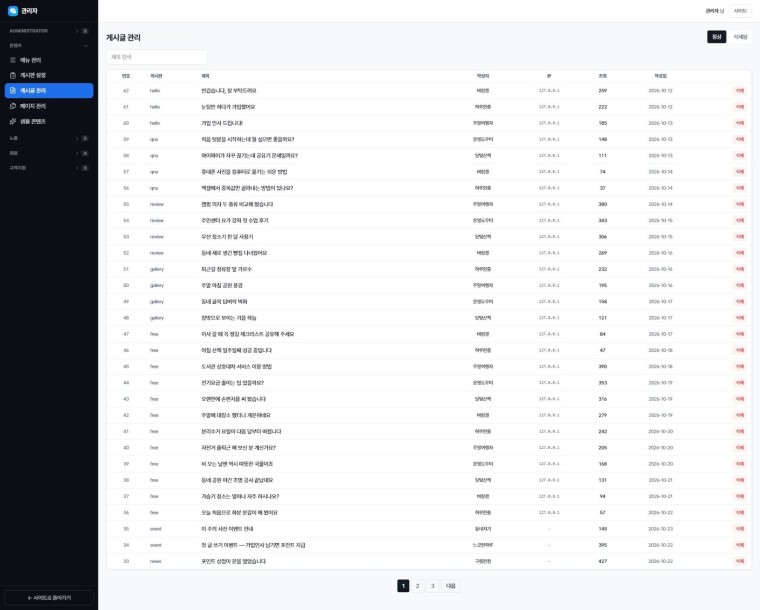Click view count 427 on post 33
760x610 pixels.
(x=602, y=562)
